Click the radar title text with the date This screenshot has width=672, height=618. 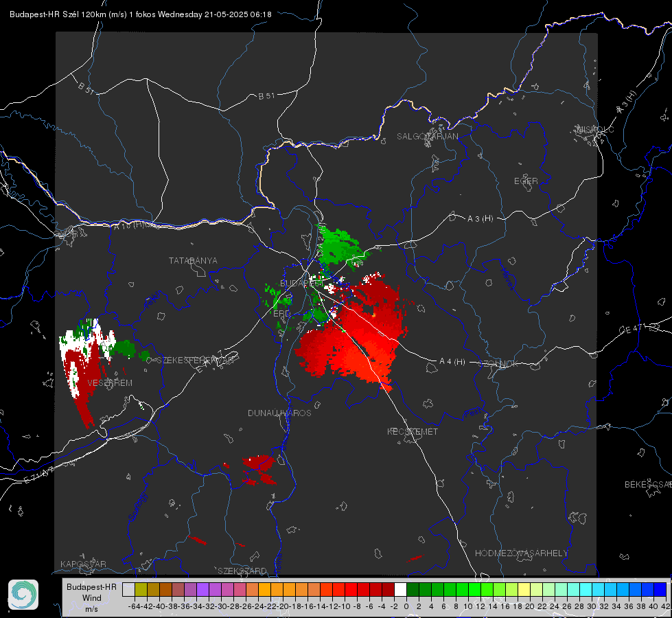click(x=141, y=14)
